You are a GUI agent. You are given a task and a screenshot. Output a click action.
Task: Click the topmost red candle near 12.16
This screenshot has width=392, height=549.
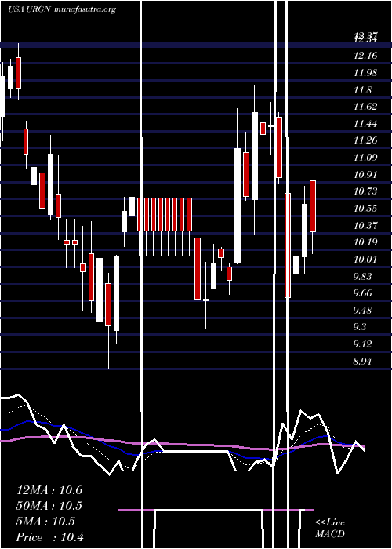18,72
